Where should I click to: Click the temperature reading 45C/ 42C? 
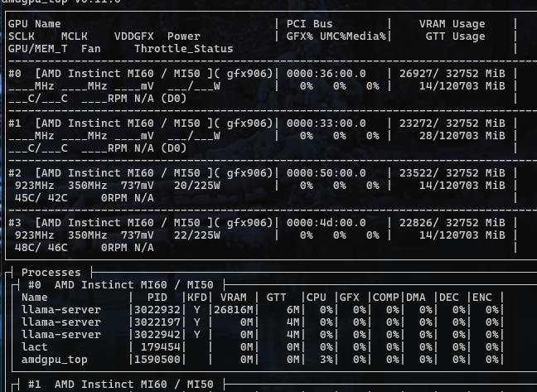coord(41,198)
